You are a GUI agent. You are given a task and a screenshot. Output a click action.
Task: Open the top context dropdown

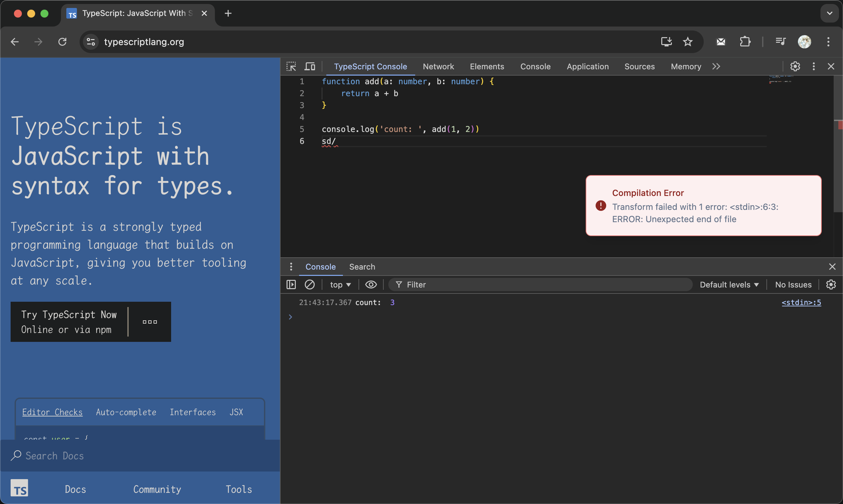click(x=340, y=284)
